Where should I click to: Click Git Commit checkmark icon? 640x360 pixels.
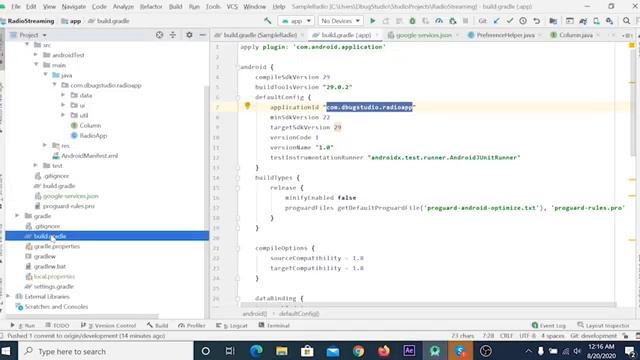click(510, 21)
